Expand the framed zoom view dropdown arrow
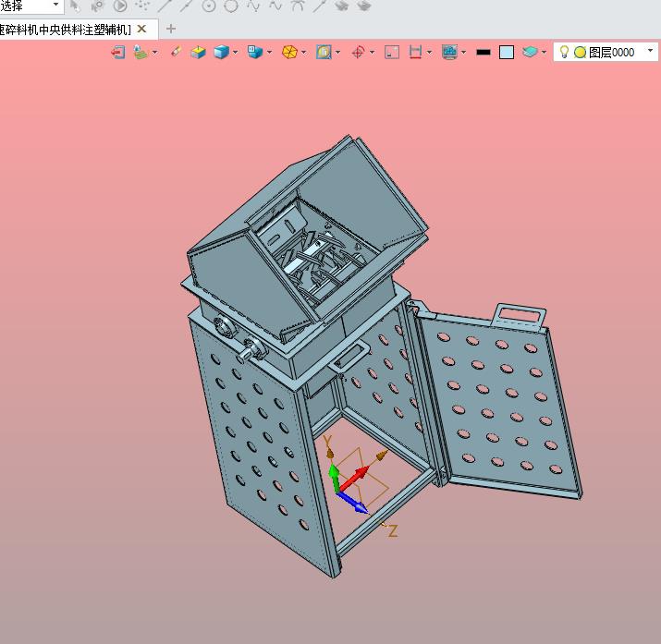This screenshot has height=644, width=661. 338,53
